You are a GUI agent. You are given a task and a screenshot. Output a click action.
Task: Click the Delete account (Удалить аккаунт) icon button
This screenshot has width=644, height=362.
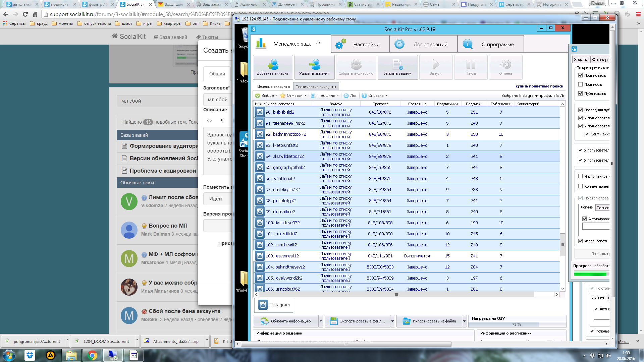314,67
